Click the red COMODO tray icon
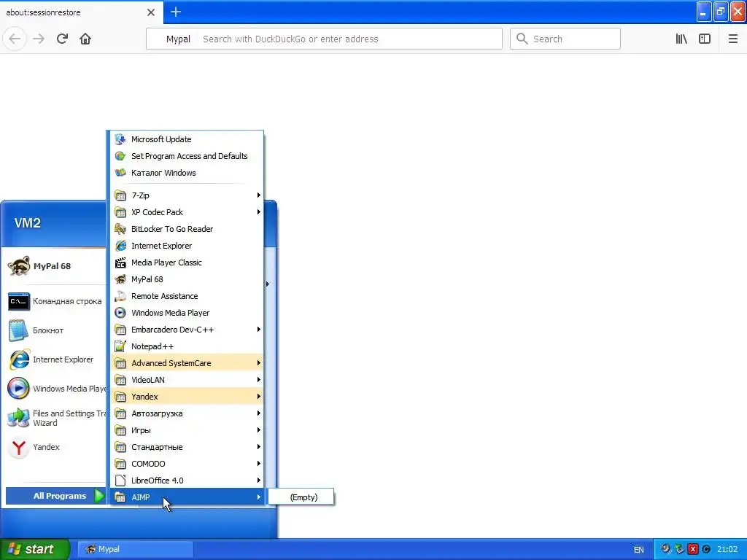747x560 pixels. [x=693, y=549]
